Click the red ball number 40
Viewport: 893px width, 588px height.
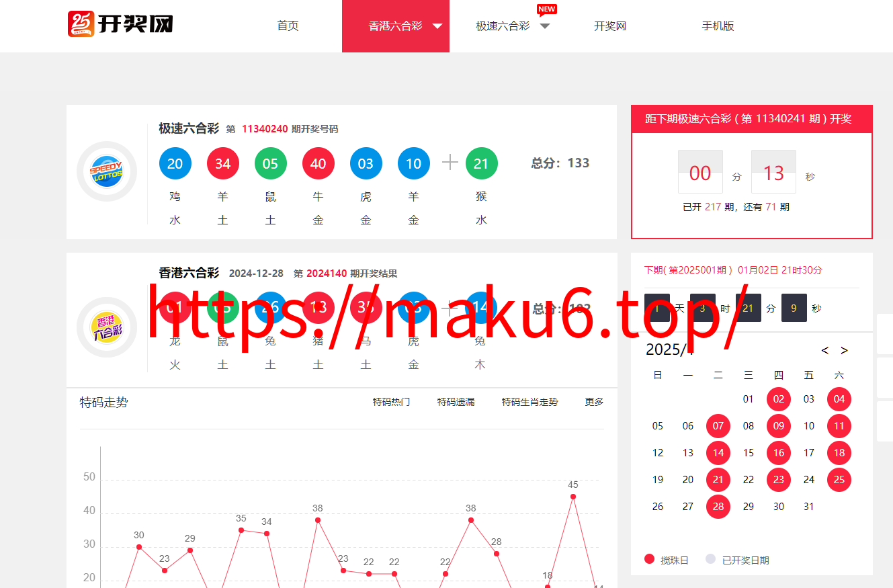click(318, 163)
